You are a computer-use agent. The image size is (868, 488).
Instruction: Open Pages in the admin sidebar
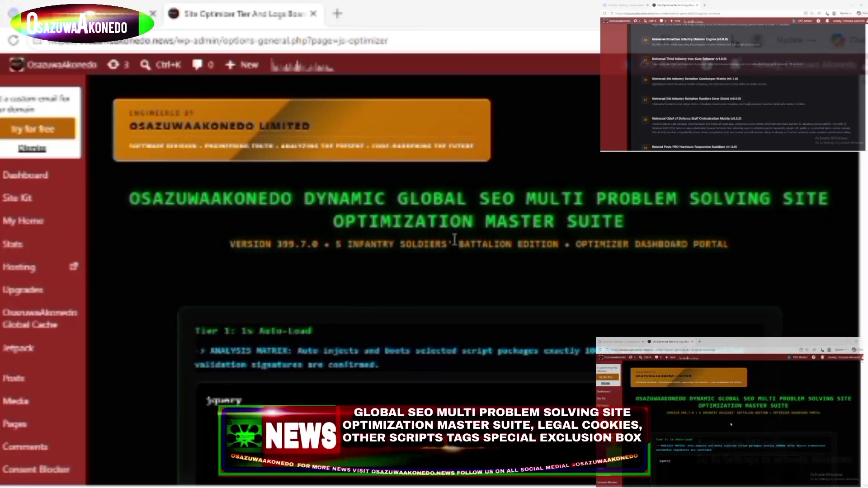pos(14,424)
